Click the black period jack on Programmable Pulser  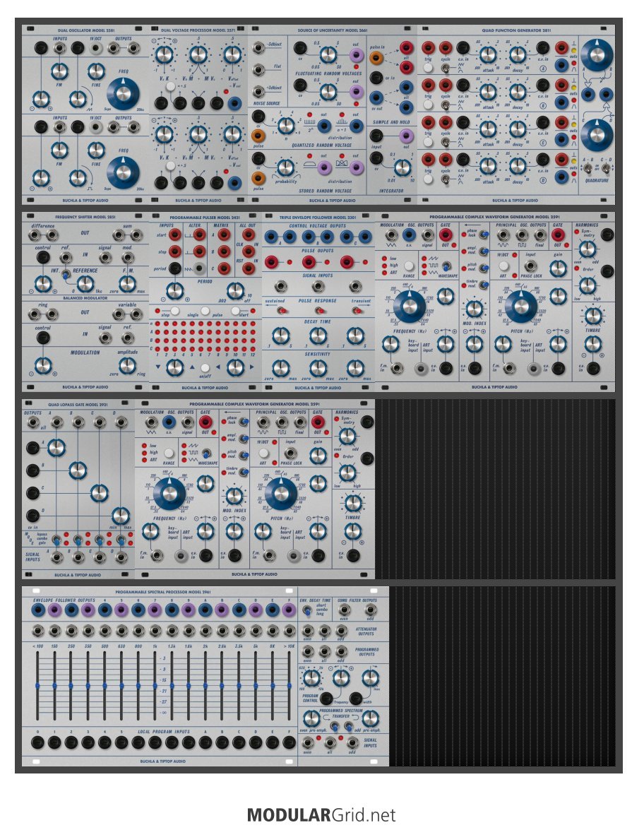pyautogui.click(x=174, y=268)
